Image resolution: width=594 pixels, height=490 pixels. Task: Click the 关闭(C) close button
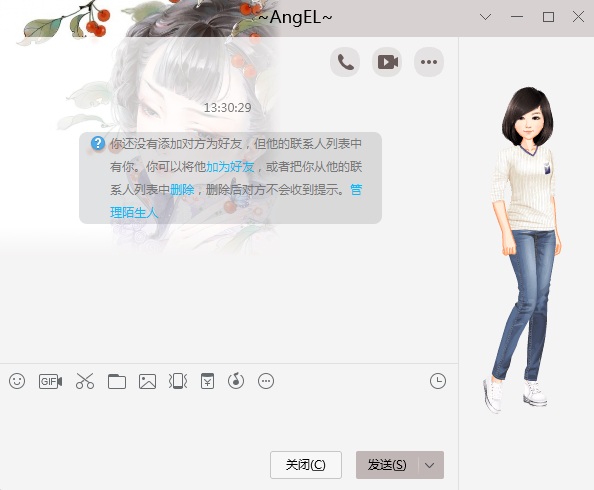[306, 465]
